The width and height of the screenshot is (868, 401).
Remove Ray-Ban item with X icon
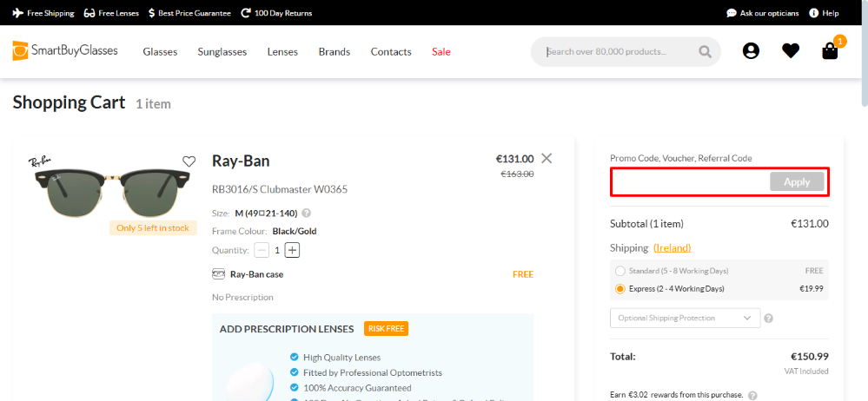coord(547,158)
